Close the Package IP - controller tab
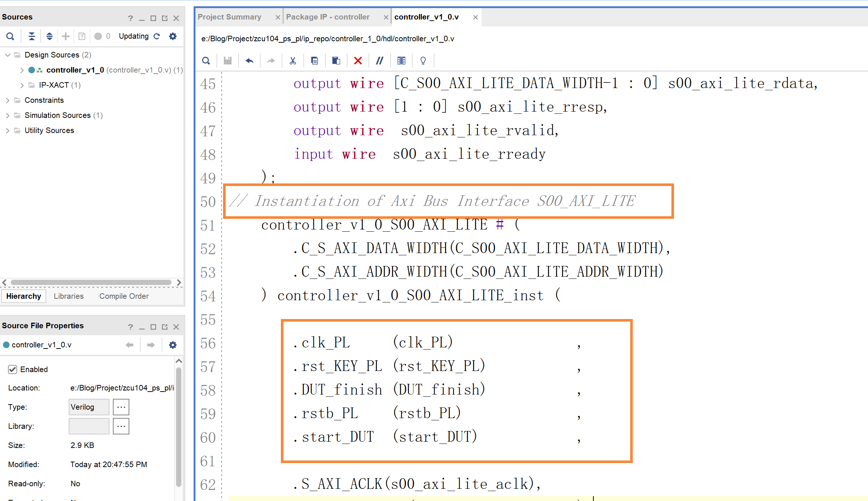Viewport: 868px width, 501px height. coord(386,17)
